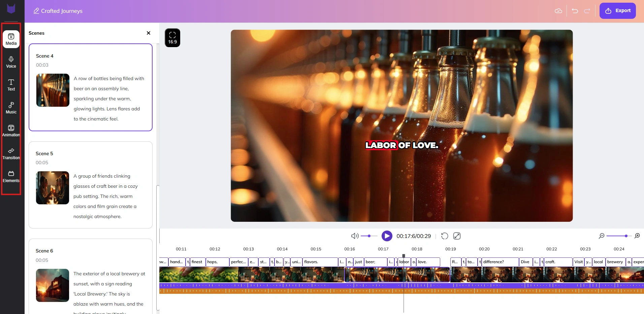
Task: Rename the Crafted Journeys project title
Action: tap(58, 11)
